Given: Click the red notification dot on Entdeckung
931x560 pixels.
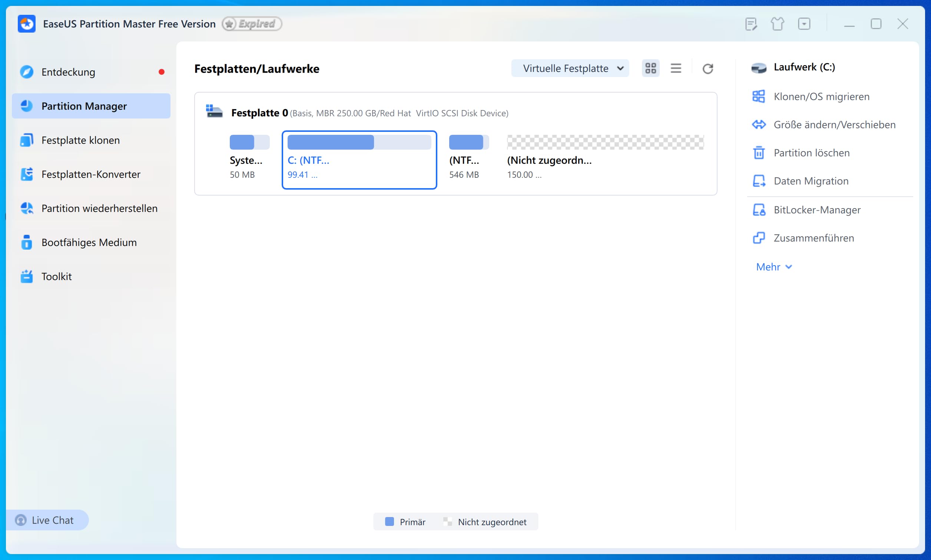Looking at the screenshot, I should pyautogui.click(x=162, y=72).
